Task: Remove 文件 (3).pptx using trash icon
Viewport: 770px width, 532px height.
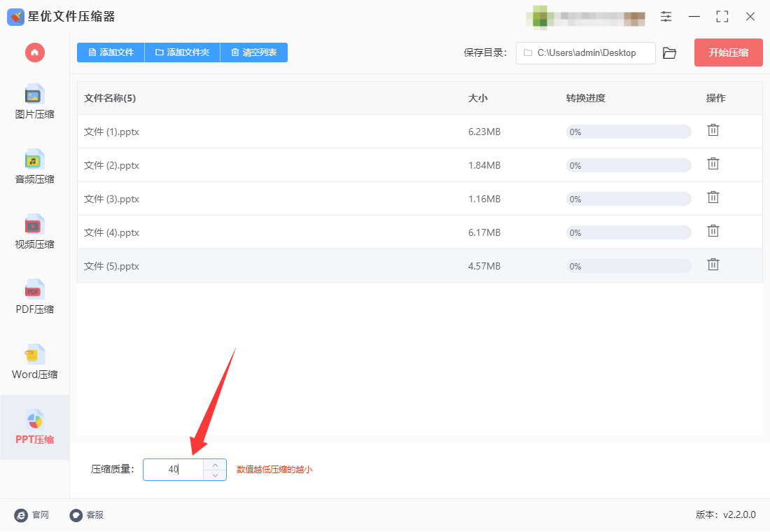Action: click(713, 197)
